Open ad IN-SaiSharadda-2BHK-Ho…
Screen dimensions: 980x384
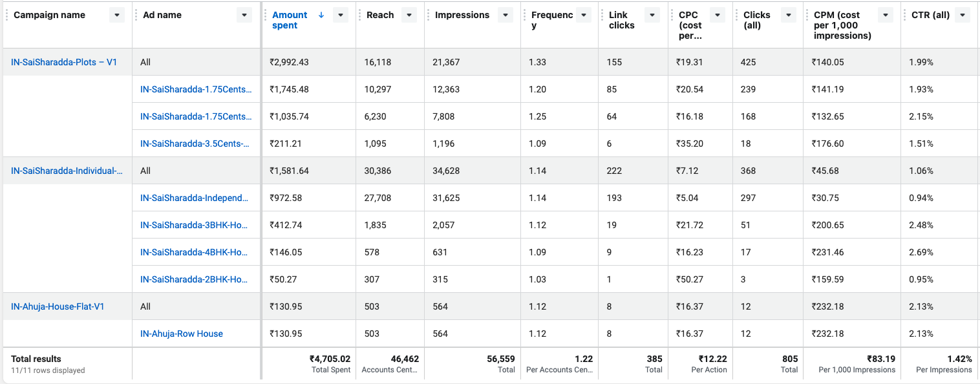pyautogui.click(x=194, y=279)
